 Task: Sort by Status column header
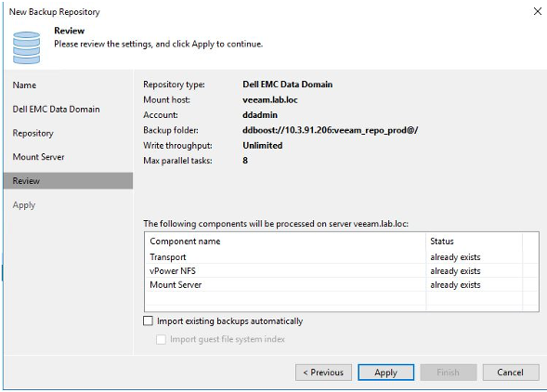474,242
